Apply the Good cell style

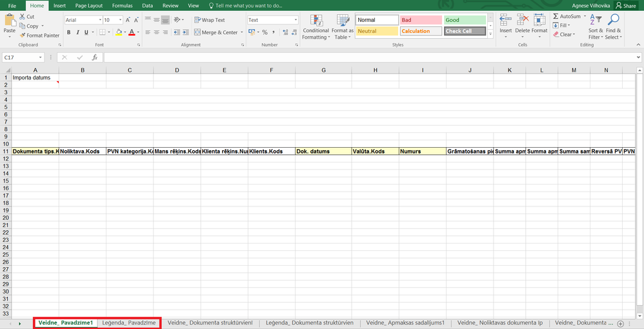click(465, 20)
